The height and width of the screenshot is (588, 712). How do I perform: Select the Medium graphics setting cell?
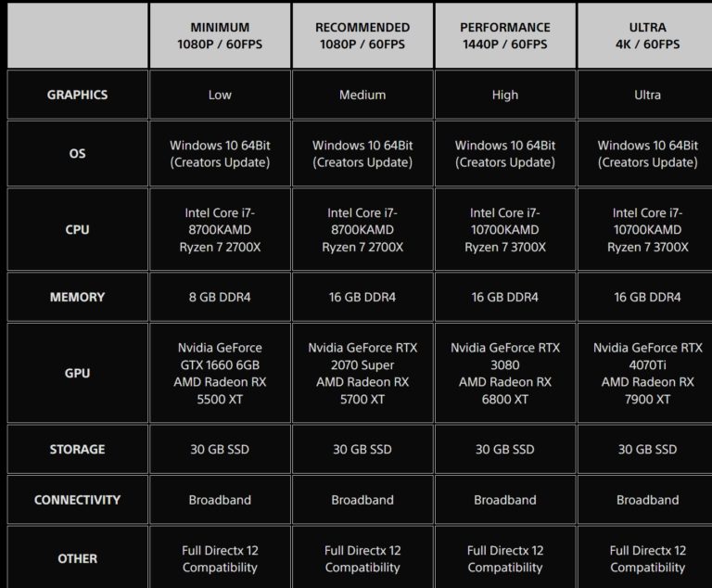pos(362,95)
